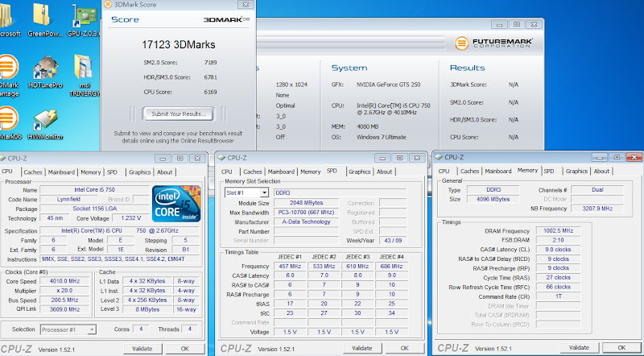
Task: Open Graphics tab in right CPU-Z window
Action: click(x=576, y=171)
